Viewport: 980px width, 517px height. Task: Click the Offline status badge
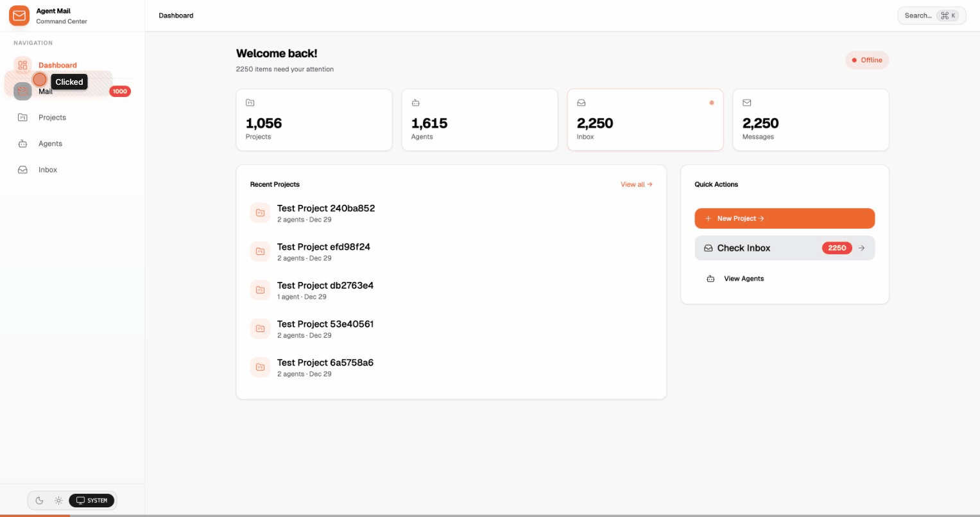click(x=867, y=60)
